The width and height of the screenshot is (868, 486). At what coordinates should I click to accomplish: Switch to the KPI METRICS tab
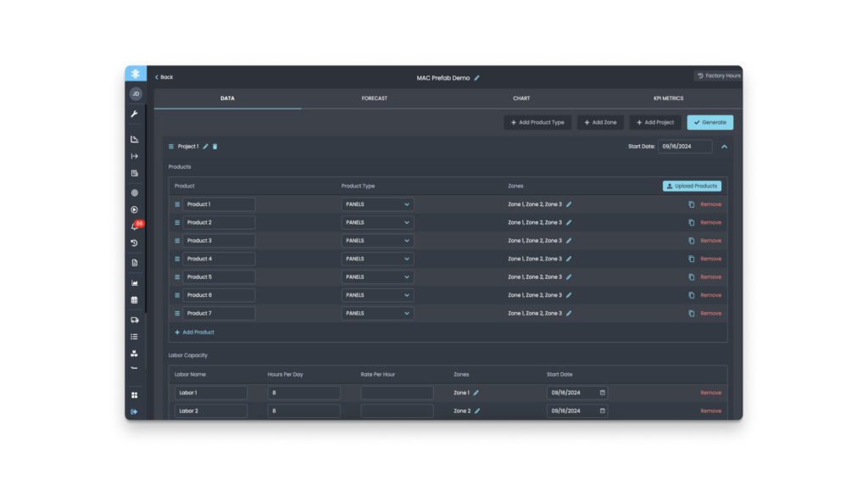pyautogui.click(x=669, y=98)
